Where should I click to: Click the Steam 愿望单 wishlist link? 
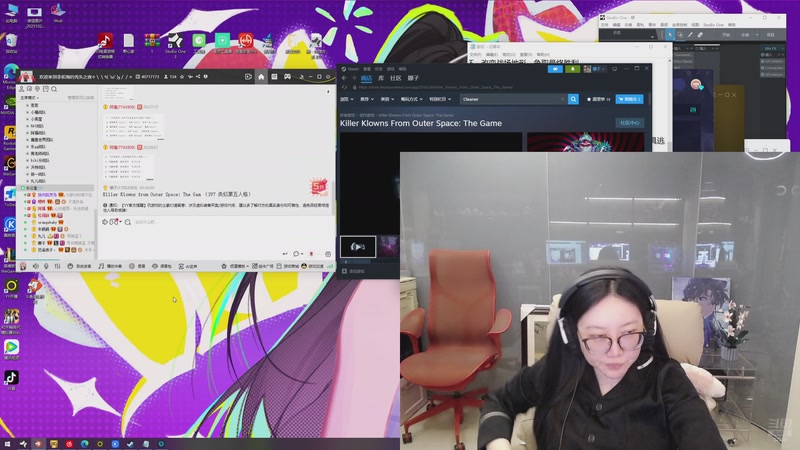click(598, 99)
